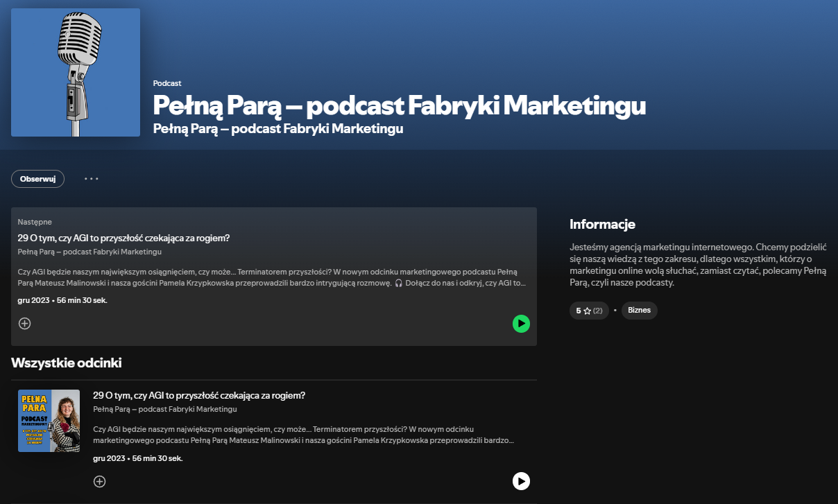838x504 pixels.
Task: Add episode in Wszystkie odcinki list to library
Action: 99,482
